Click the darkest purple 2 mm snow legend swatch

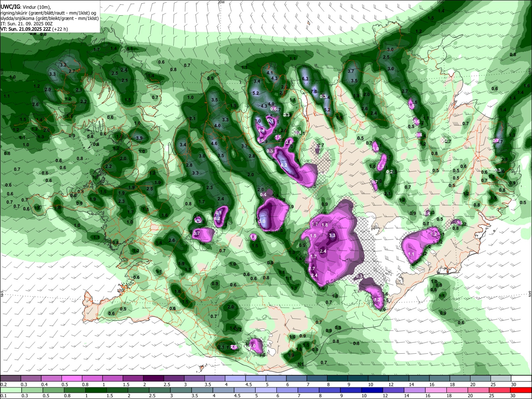tap(153, 378)
